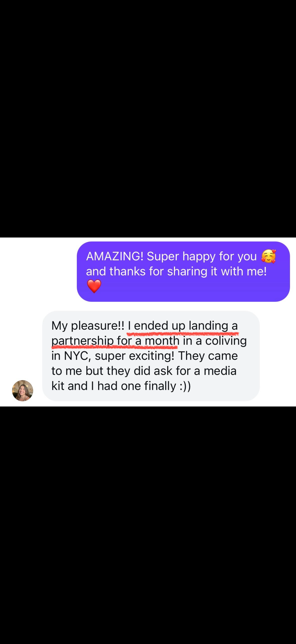296x644 pixels.
Task: Tap the underlined phrase "I ended up landing a"
Action: 183,326
